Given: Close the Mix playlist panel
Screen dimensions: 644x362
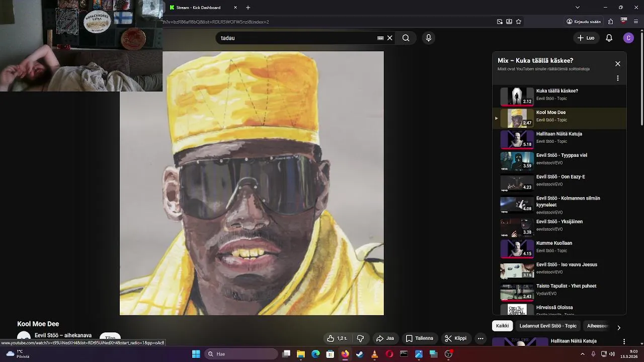Looking at the screenshot, I should coord(618,64).
